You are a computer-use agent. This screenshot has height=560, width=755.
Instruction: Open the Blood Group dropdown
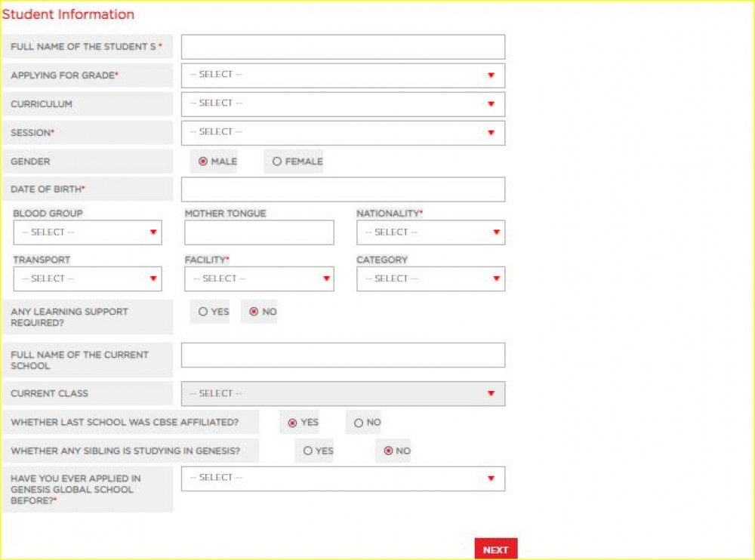[88, 232]
